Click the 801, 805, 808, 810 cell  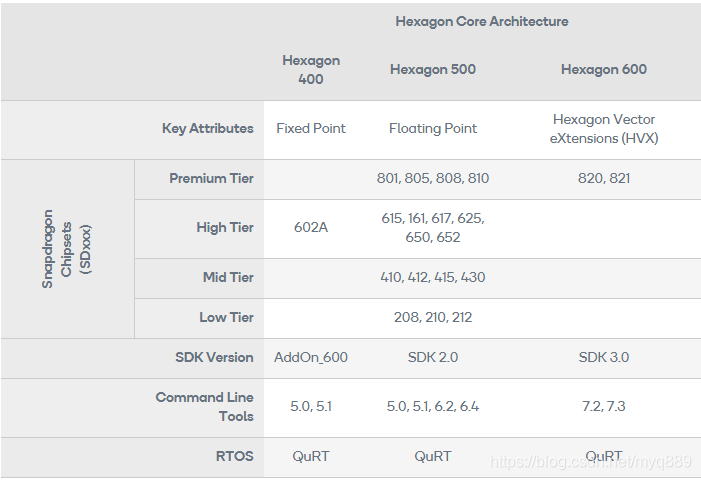(x=433, y=178)
